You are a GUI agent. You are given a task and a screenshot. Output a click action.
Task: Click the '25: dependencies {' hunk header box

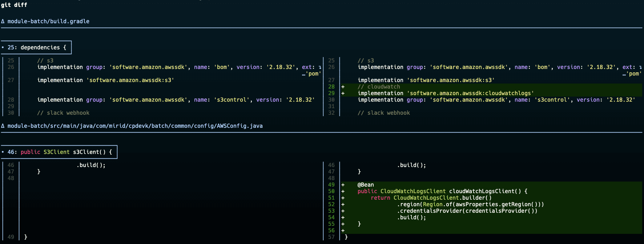(37, 48)
